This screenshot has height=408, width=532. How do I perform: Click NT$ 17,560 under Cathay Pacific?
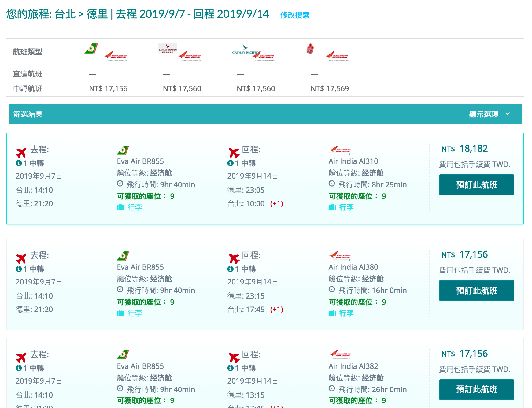(x=256, y=89)
